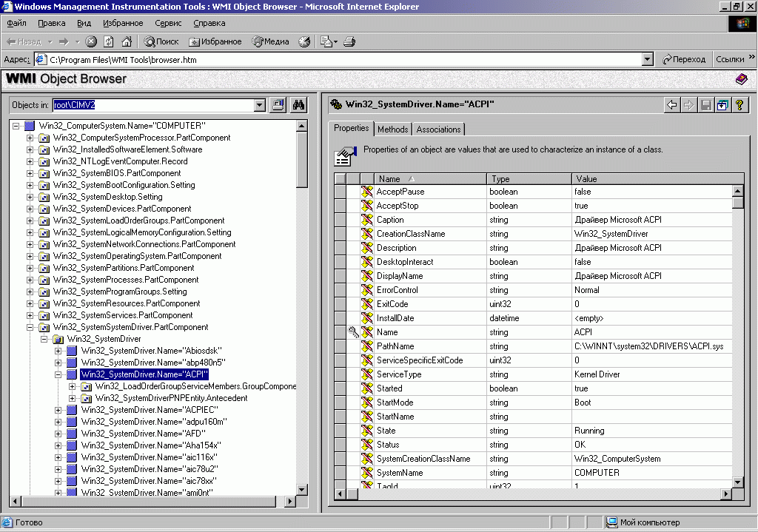Open the address bar dropdown arrow

648,59
